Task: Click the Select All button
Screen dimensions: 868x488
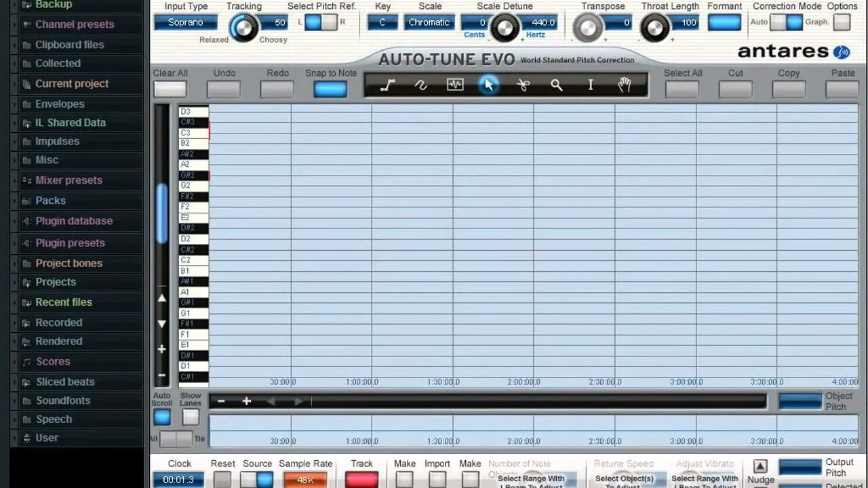Action: click(x=682, y=89)
